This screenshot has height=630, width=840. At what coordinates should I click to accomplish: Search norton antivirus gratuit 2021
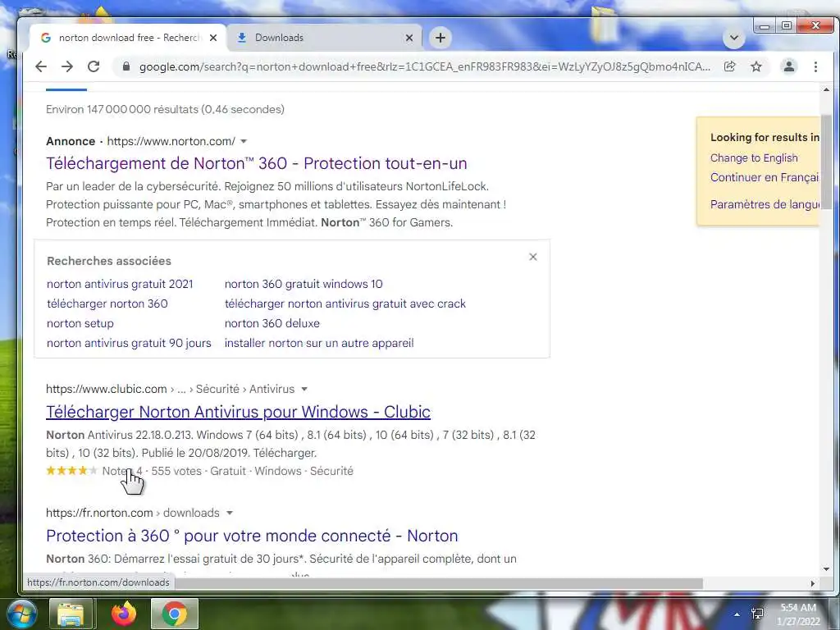point(120,284)
